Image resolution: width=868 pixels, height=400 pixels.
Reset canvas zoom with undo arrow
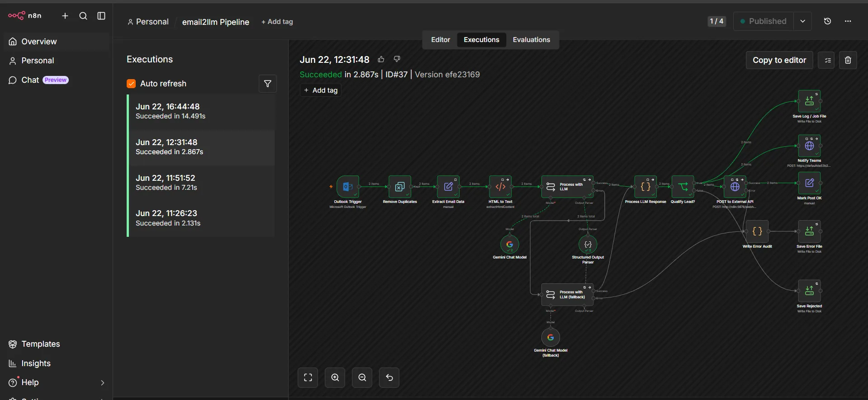click(x=389, y=377)
